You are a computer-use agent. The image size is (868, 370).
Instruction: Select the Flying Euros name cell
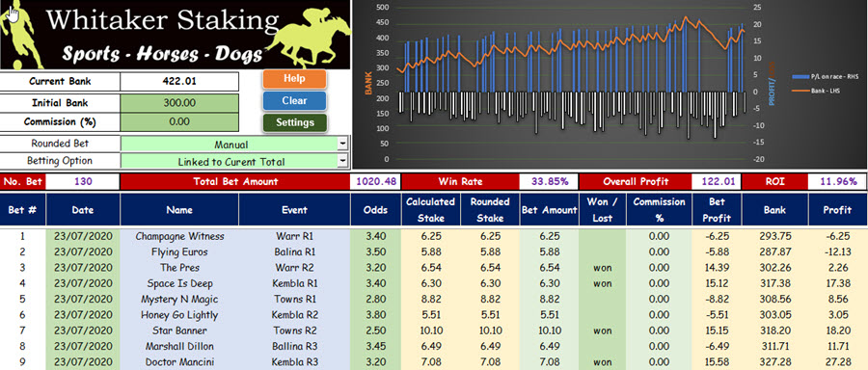tap(179, 252)
